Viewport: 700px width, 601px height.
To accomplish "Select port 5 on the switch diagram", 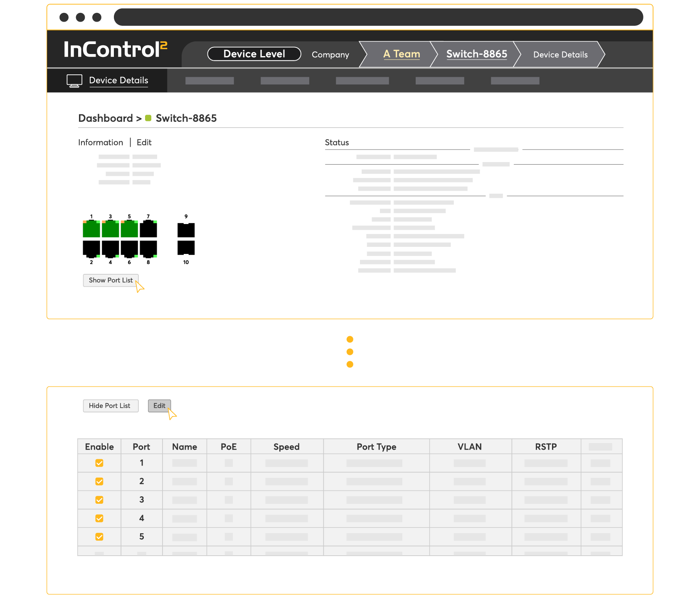I will [129, 229].
